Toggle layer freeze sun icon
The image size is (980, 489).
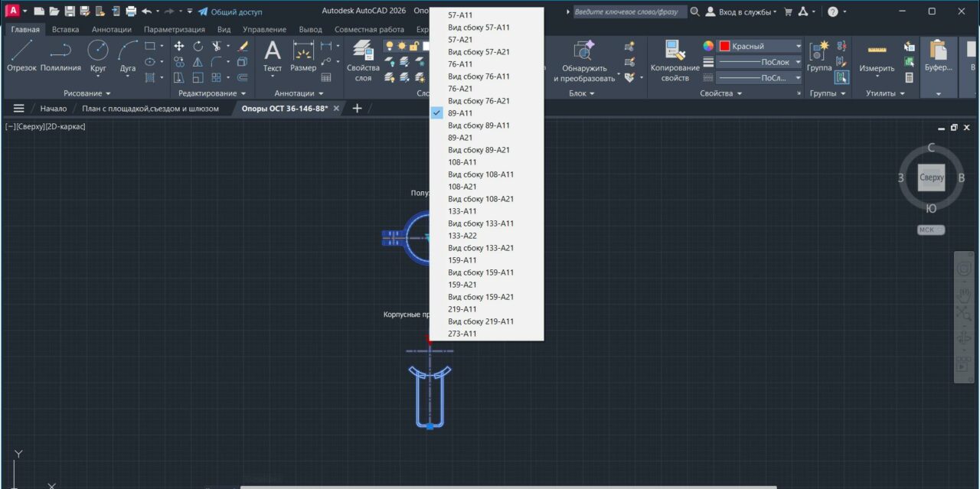pos(402,46)
